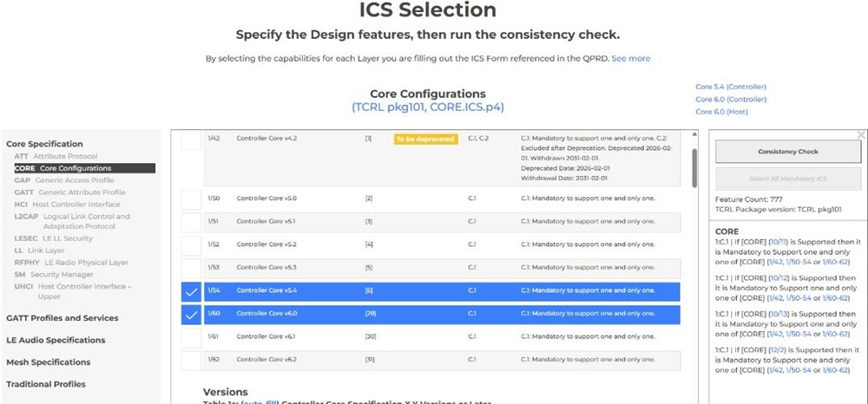Select ATT Attribute Protocol in sidebar
Screen dimensions: 868x404
[x=56, y=156]
